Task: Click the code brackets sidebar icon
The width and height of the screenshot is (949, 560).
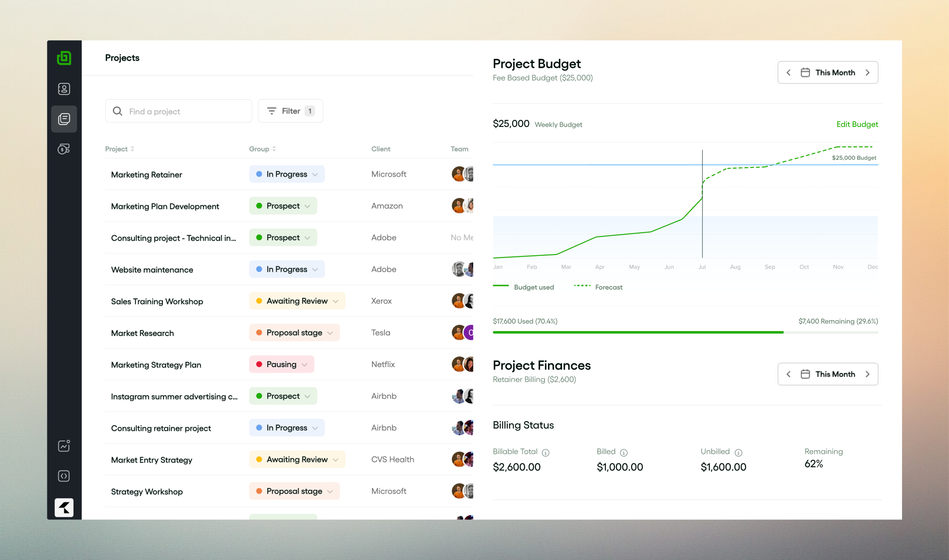Action: (x=64, y=476)
